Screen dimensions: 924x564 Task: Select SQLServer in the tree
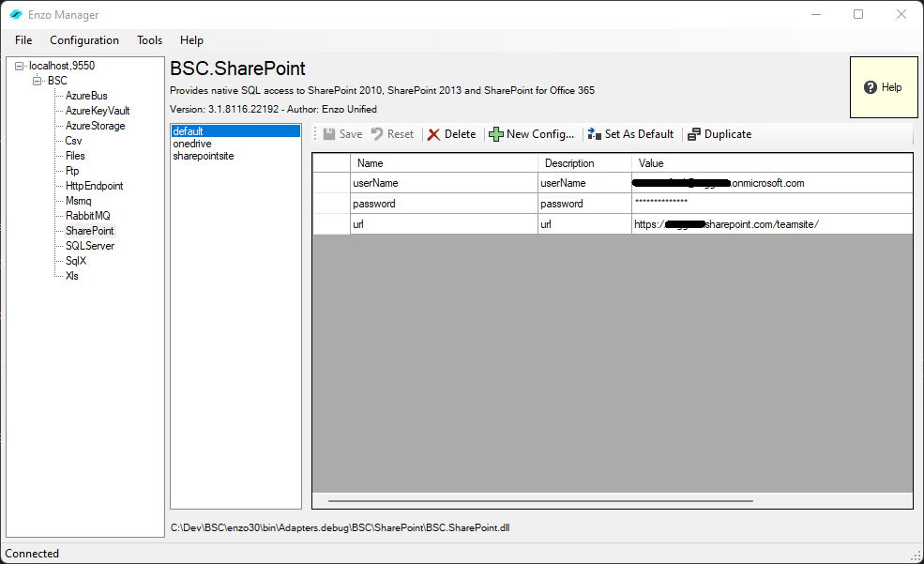point(90,246)
